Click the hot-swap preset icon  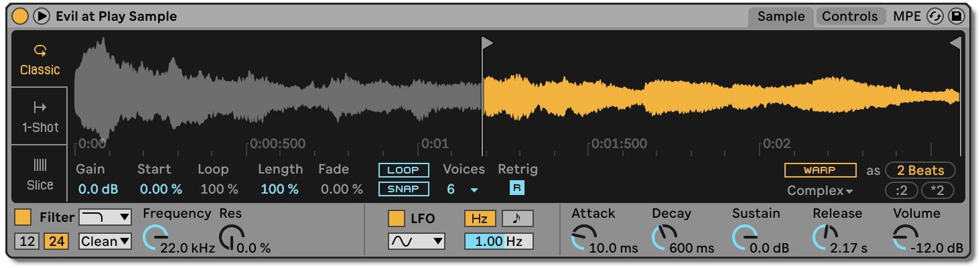(x=935, y=17)
